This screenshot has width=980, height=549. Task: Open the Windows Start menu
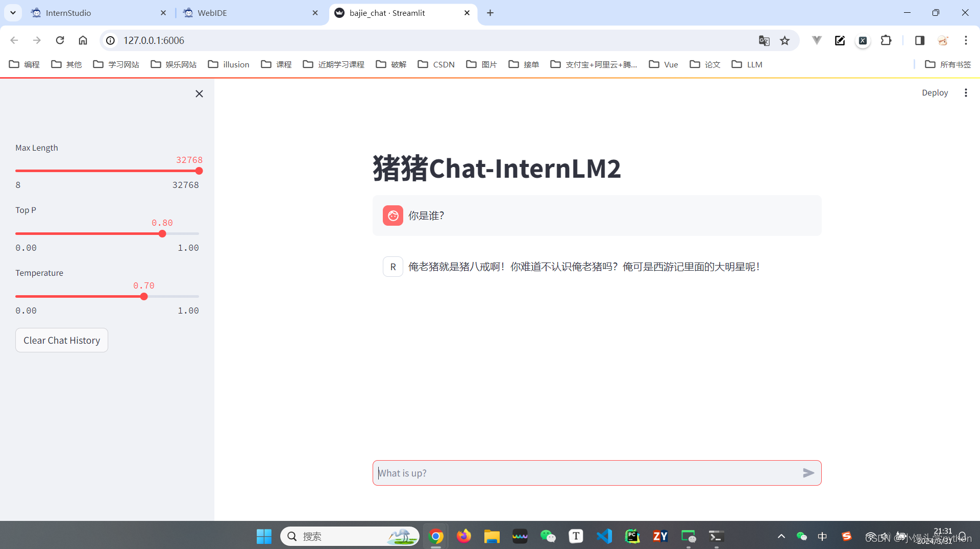[264, 536]
